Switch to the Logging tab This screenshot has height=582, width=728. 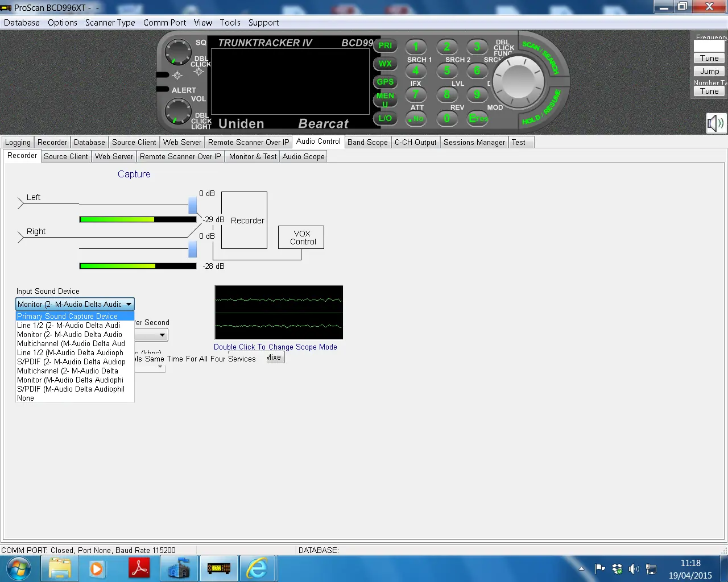point(18,142)
